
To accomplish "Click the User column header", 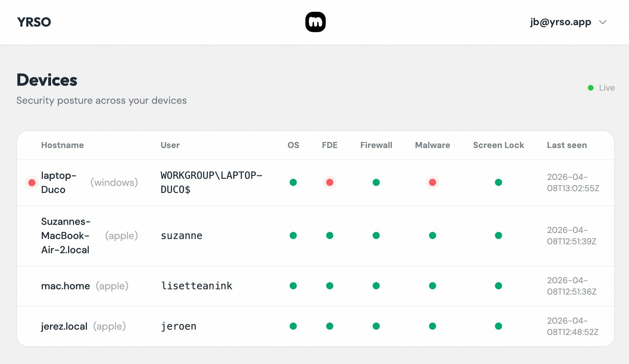I will (x=170, y=145).
